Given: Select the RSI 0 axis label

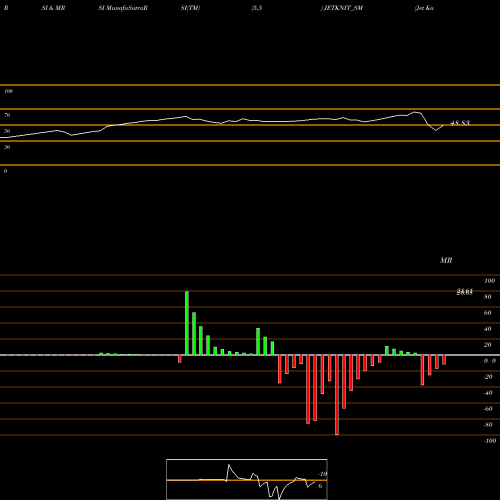Looking at the screenshot, I should tap(5, 171).
